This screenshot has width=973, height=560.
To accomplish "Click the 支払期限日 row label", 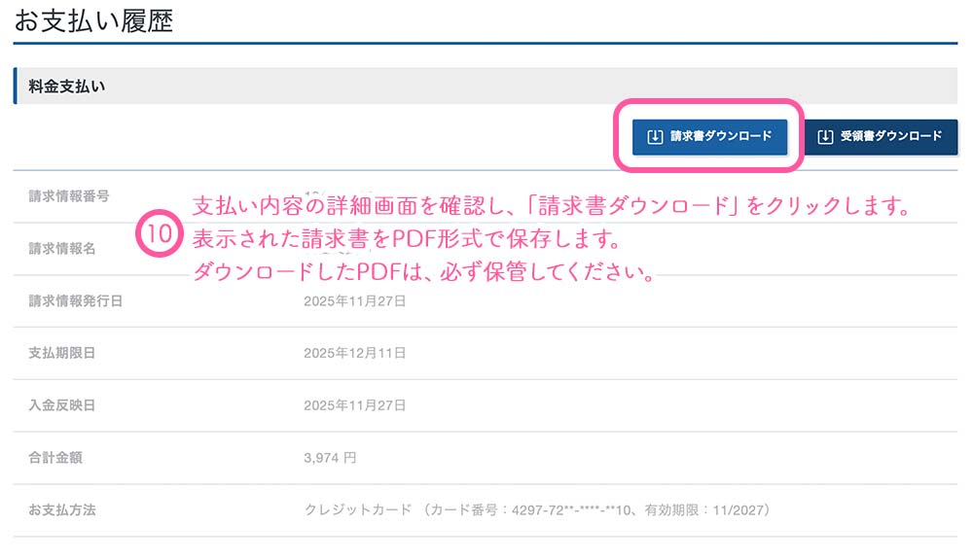I will (x=62, y=353).
